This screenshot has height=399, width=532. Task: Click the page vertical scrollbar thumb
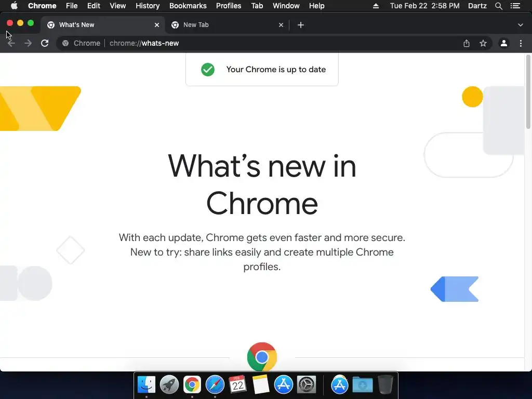[528, 91]
